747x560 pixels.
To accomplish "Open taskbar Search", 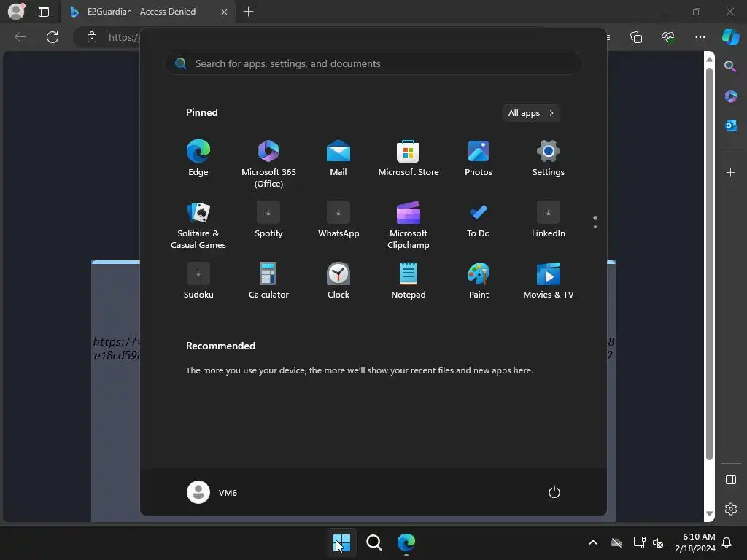I will pos(374,542).
